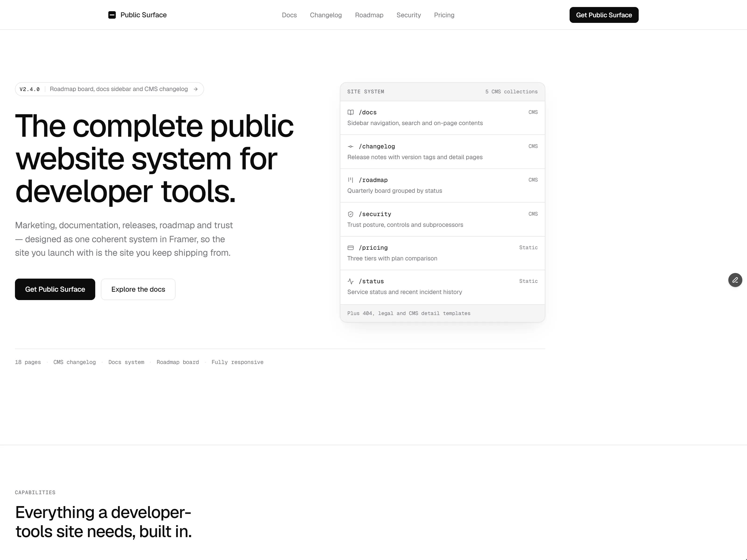
Task: Click 'Trust posture, controls and subprocessors'
Action: click(x=405, y=225)
